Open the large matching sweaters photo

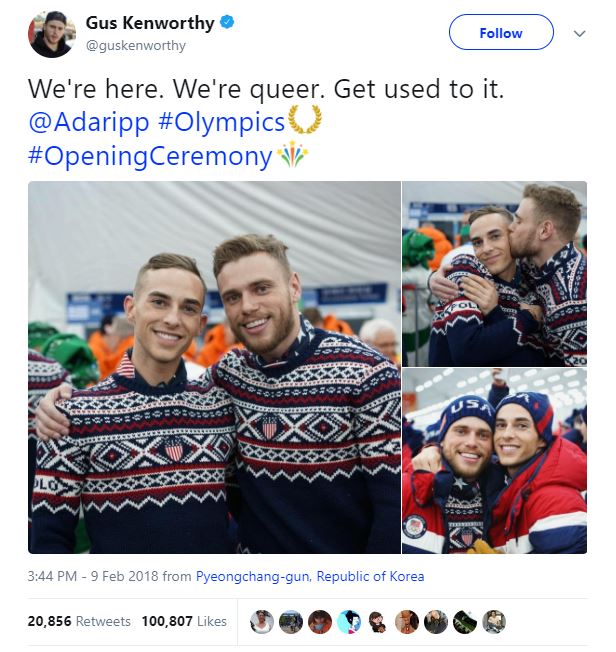[x=214, y=367]
